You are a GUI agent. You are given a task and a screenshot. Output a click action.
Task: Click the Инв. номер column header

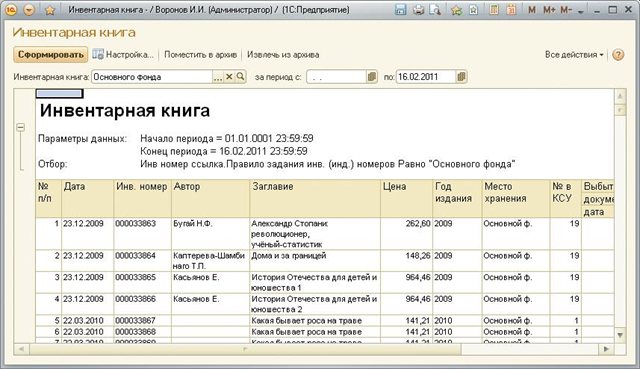point(142,198)
